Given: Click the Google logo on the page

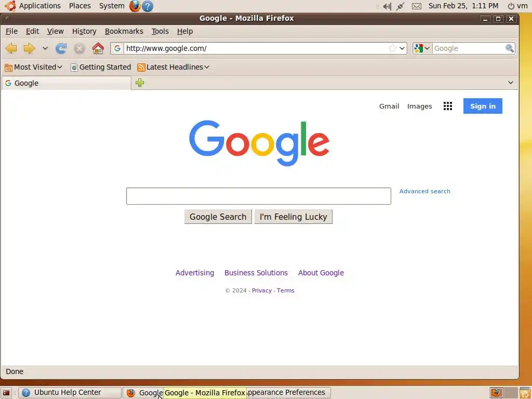Looking at the screenshot, I should [x=259, y=143].
